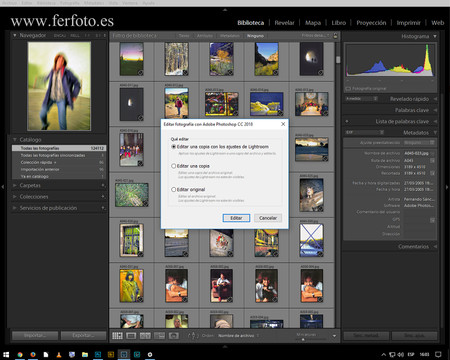Switch to Compare view in toolbar
The image size is (450, 360).
[x=145, y=336]
